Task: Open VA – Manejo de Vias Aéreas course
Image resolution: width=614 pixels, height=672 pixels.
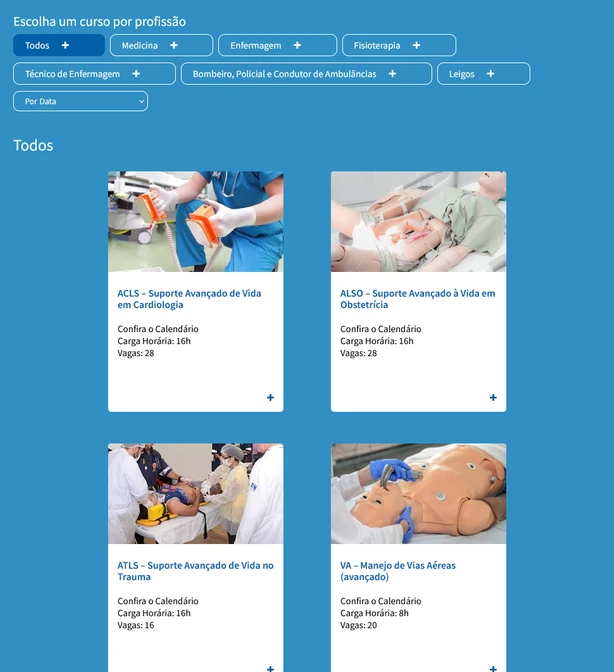Action: click(x=398, y=571)
